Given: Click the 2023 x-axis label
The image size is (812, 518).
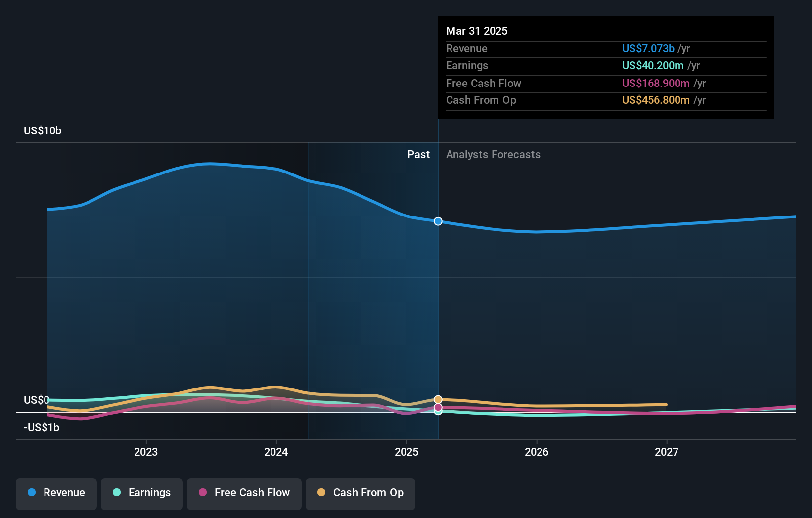Looking at the screenshot, I should tap(146, 452).
